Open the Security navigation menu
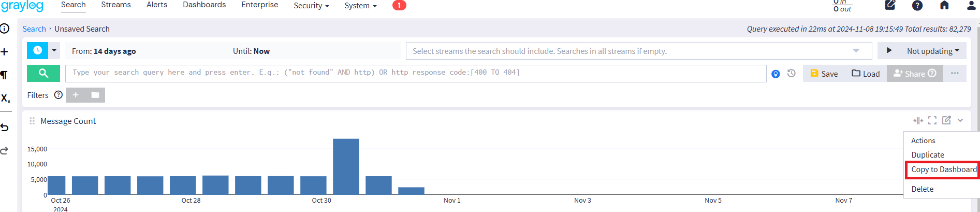 (x=311, y=6)
